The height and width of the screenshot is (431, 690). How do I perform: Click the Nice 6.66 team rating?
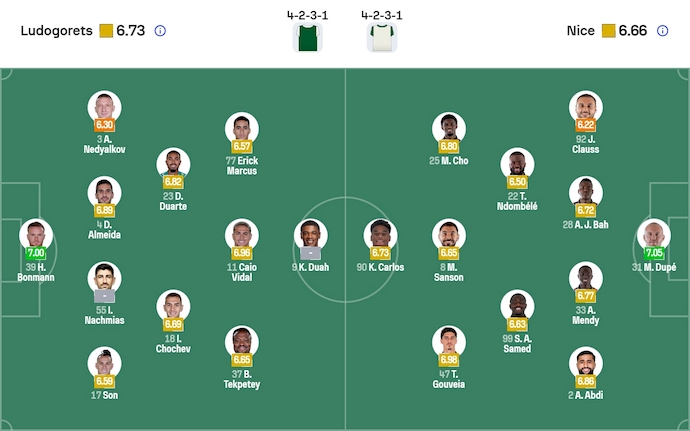point(632,31)
